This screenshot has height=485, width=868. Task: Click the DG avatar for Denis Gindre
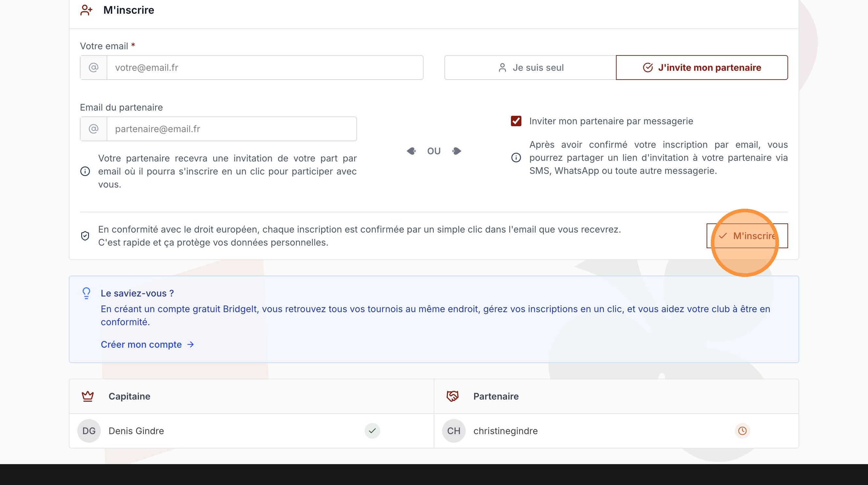pyautogui.click(x=89, y=431)
